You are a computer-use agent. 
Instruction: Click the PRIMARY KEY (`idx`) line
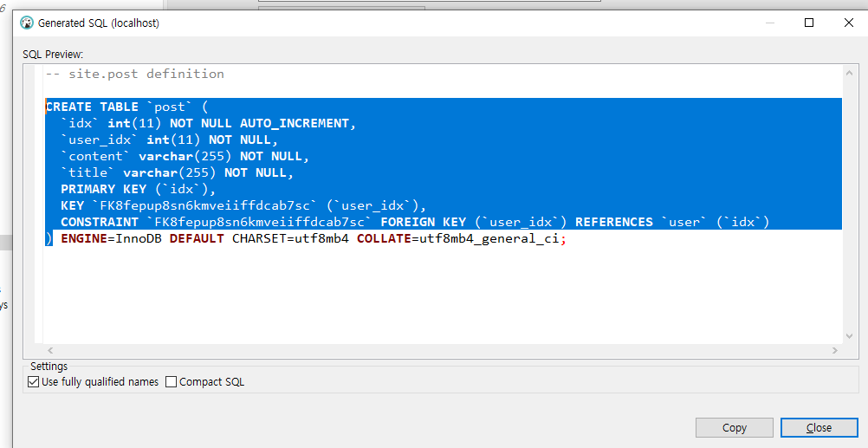(x=139, y=189)
